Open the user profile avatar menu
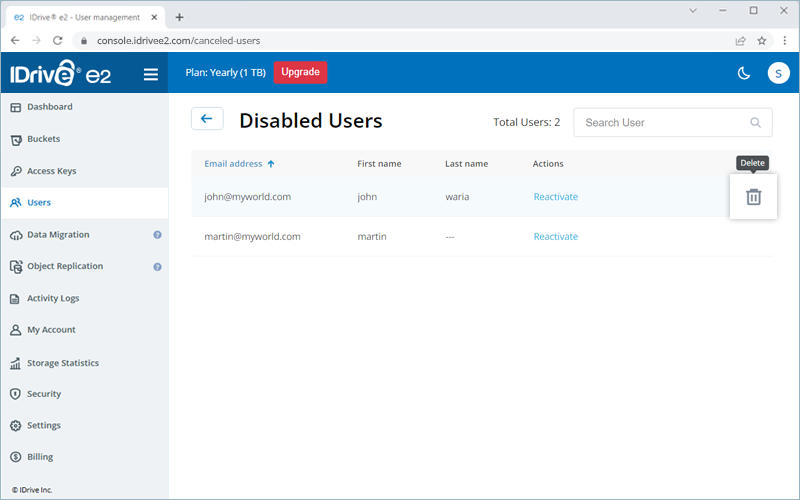This screenshot has width=800, height=500. pyautogui.click(x=778, y=73)
